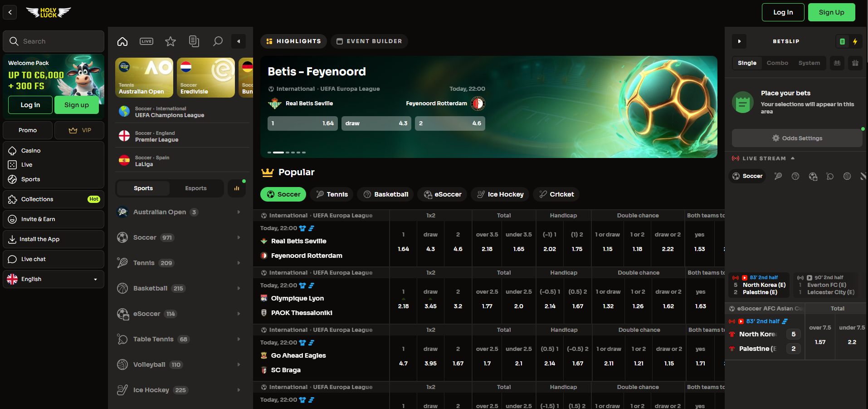Select the Single bet type
The width and height of the screenshot is (868, 409).
(747, 63)
